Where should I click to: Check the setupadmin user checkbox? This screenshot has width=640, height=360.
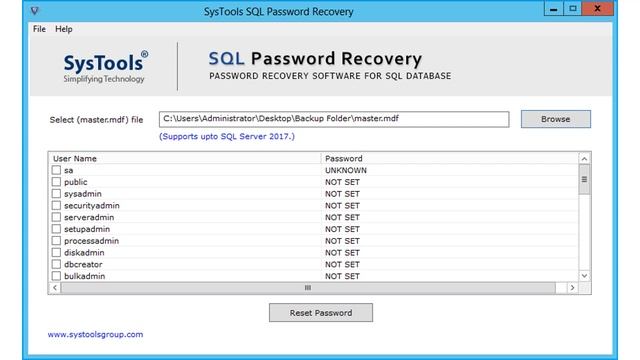(56, 229)
